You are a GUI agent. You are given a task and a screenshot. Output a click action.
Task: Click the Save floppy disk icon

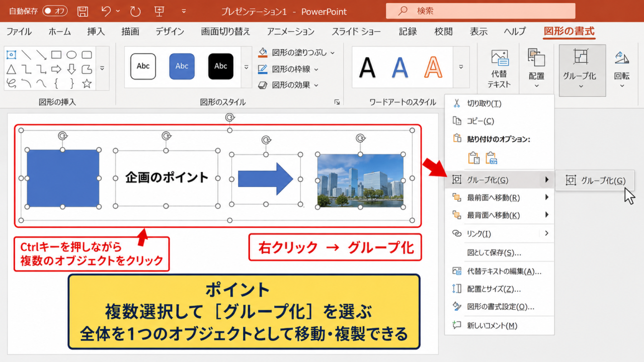[83, 11]
